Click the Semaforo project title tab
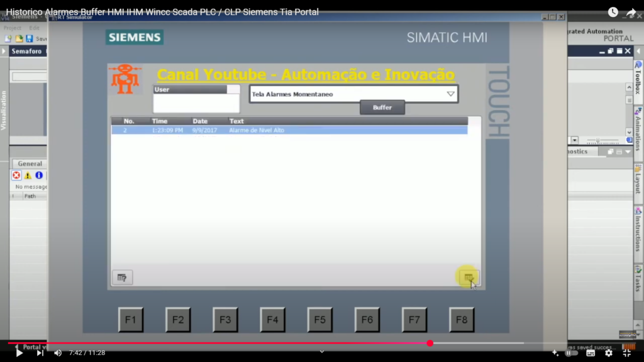This screenshot has height=362, width=644. [x=26, y=52]
